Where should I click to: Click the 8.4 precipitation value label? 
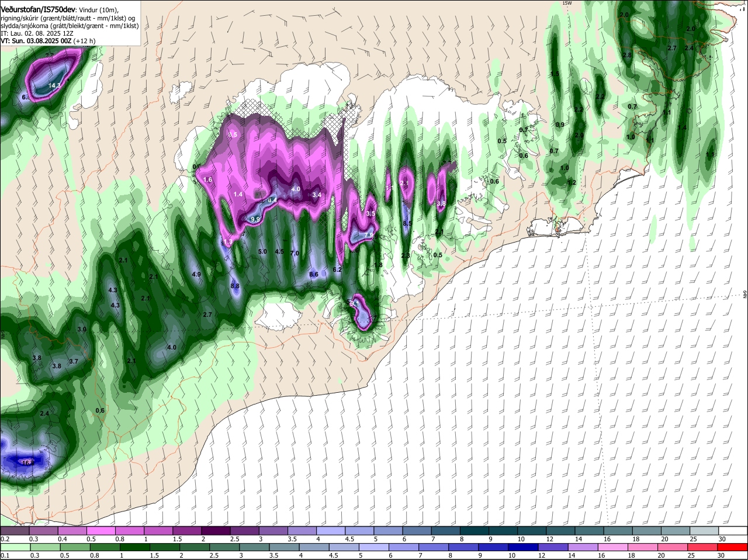point(272,200)
